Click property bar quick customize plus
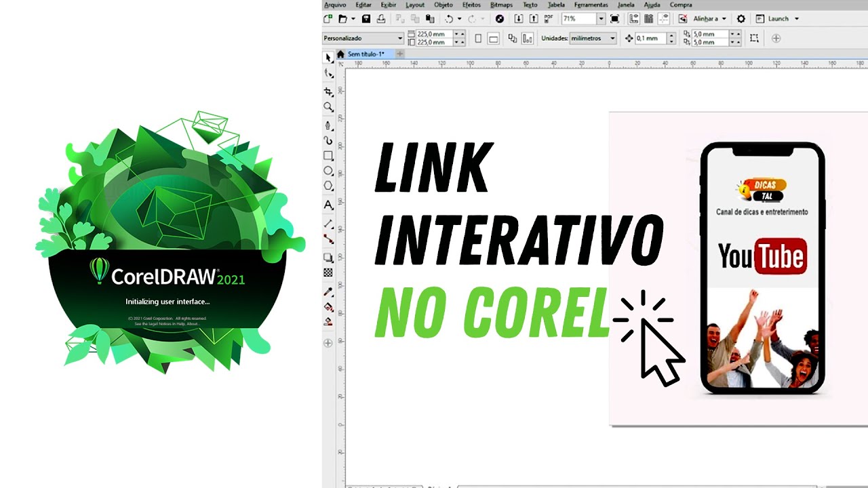The width and height of the screenshot is (868, 488). pyautogui.click(x=776, y=39)
